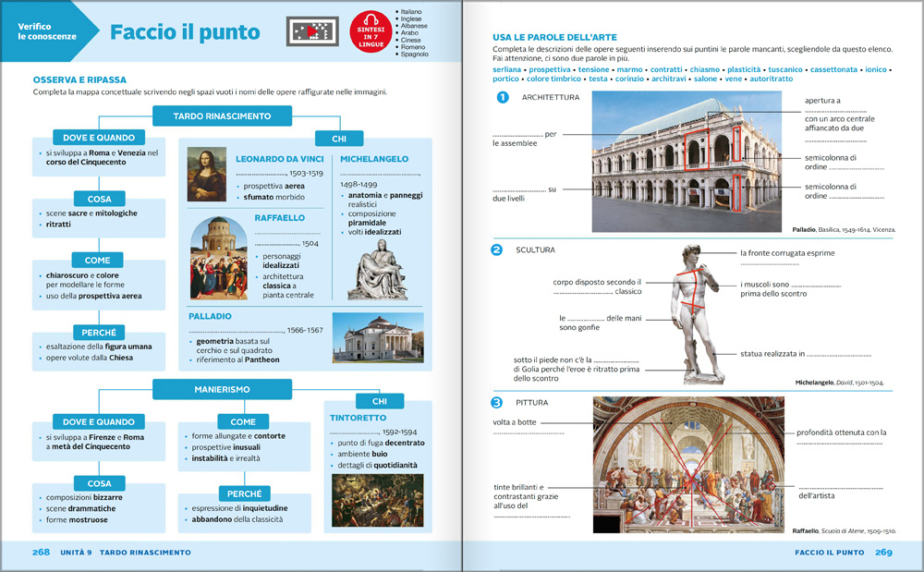
Task: Click the blank before 1592-1594 under Tintoretto
Action: point(356,432)
